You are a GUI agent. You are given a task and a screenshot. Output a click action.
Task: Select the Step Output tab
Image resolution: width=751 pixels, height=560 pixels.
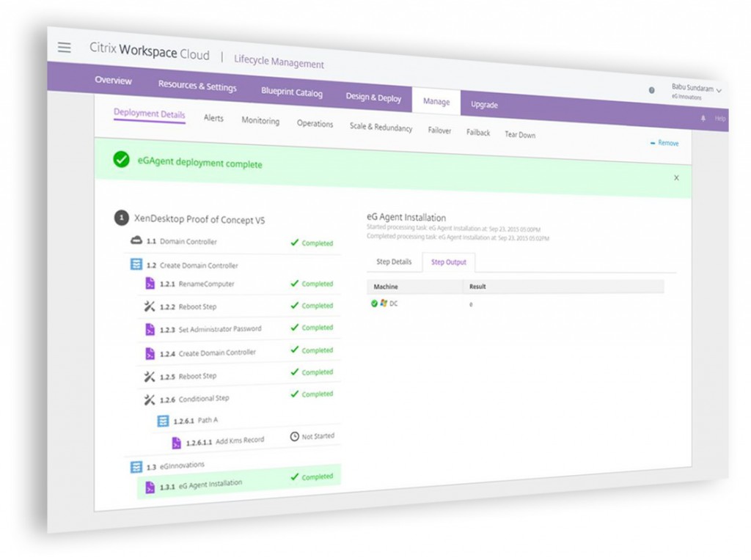tap(448, 262)
